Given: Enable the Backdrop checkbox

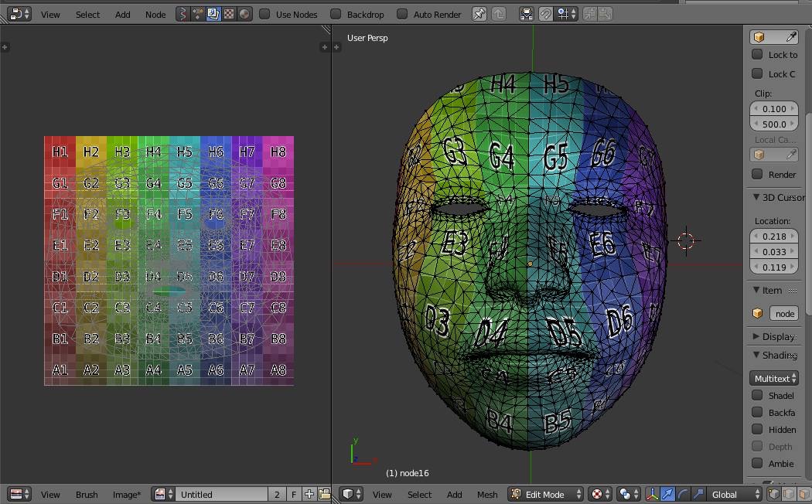Looking at the screenshot, I should 336,14.
